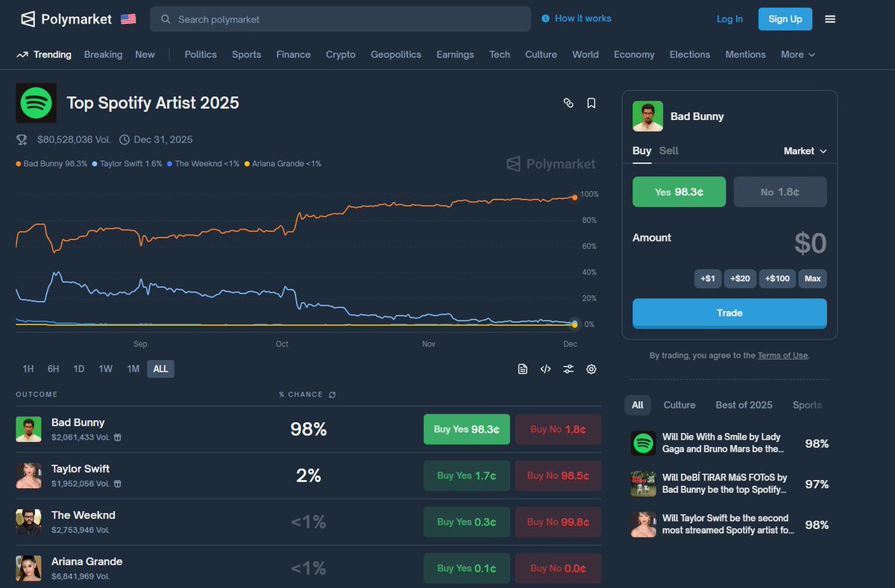Click Bad Bunny avatar in trade panel
This screenshot has height=588, width=895.
point(647,116)
